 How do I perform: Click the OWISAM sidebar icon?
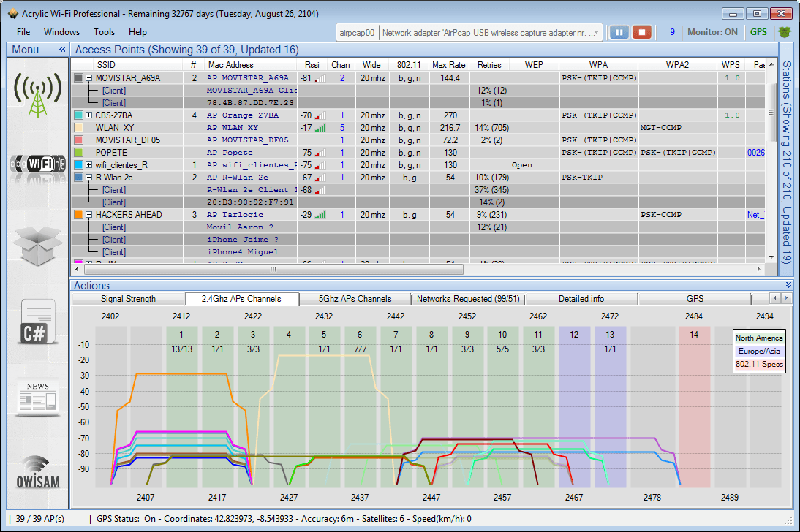38,472
